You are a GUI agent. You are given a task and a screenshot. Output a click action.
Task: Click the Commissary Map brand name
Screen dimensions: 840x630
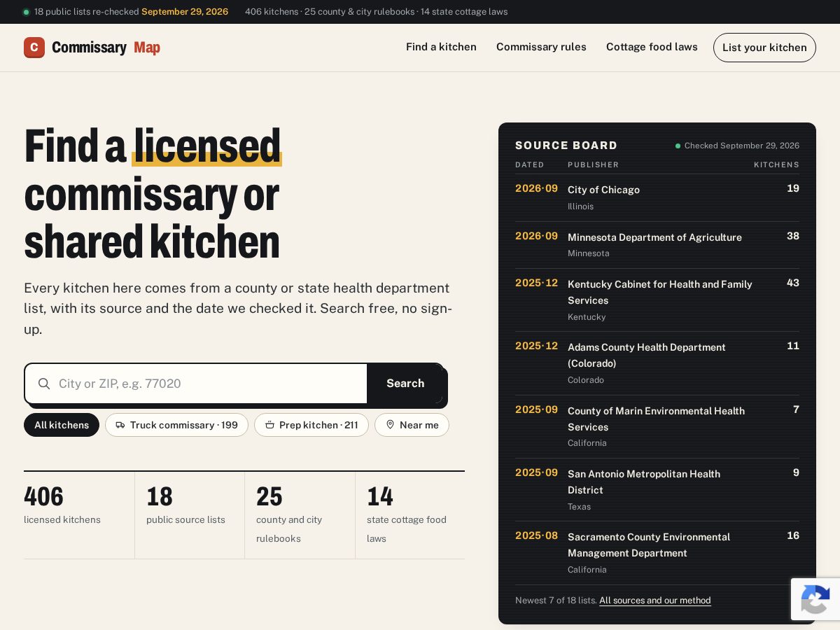[x=106, y=48]
